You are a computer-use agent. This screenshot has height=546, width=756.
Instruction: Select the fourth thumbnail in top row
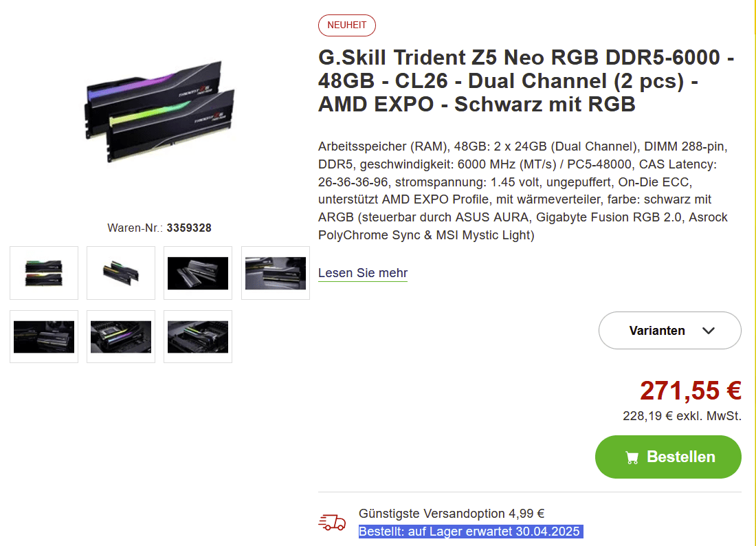pyautogui.click(x=276, y=273)
